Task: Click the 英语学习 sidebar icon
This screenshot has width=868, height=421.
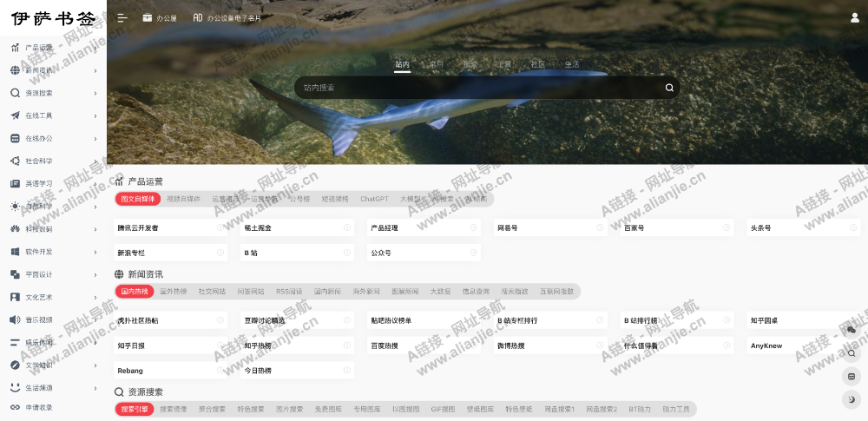Action: click(x=15, y=183)
